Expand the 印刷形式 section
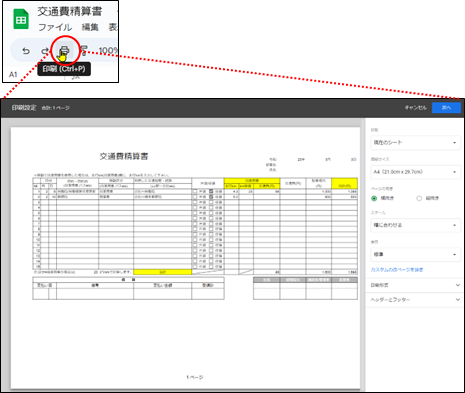Viewport: 465px width, 393px height. point(415,285)
